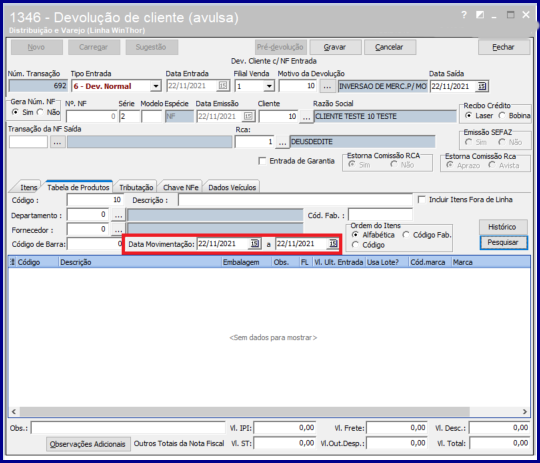Click the Código input field

[95, 200]
